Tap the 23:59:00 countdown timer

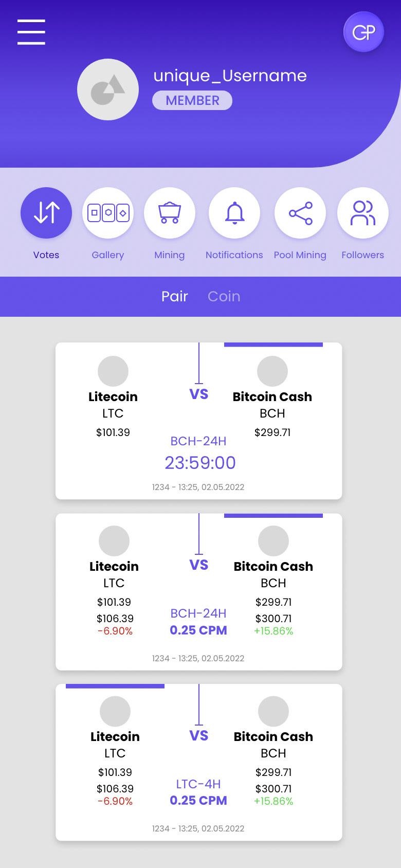point(200,463)
